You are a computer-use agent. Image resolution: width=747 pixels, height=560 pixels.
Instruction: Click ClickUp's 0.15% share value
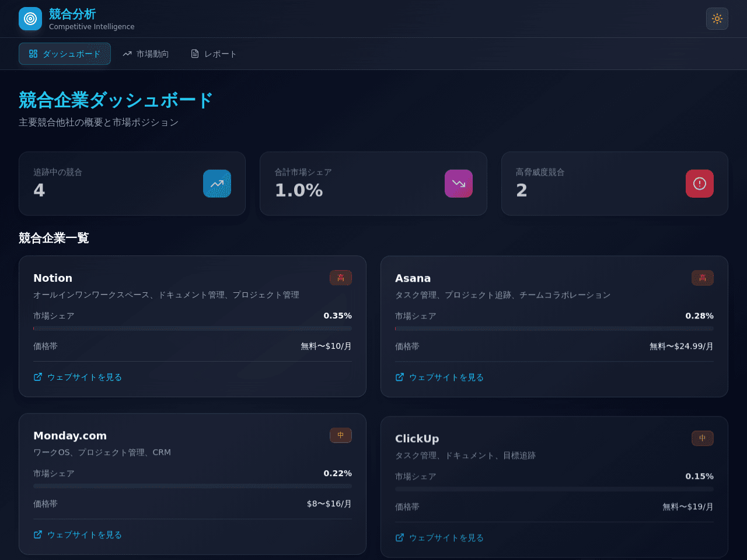700,476
